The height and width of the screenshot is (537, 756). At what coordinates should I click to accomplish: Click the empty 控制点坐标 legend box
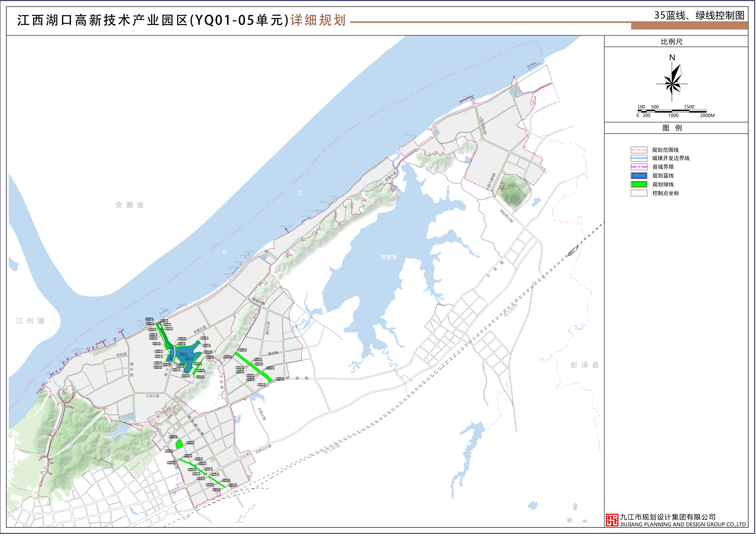pos(639,193)
